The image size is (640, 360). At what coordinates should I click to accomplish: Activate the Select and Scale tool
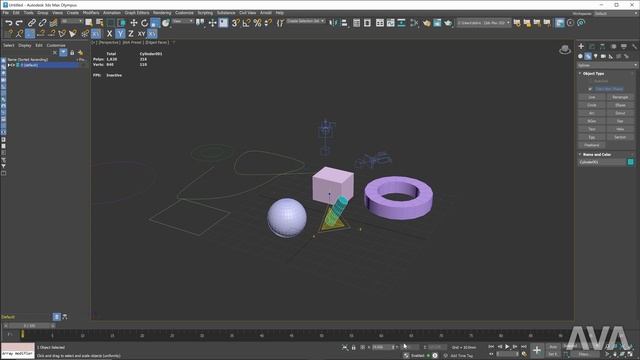[x=155, y=23]
